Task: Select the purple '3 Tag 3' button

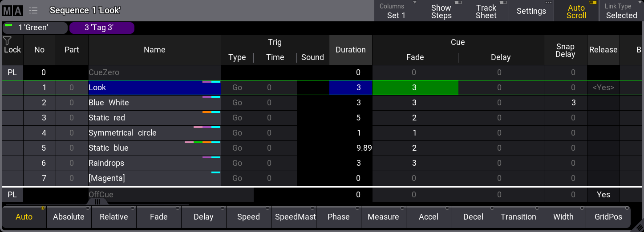Action: (x=102, y=28)
